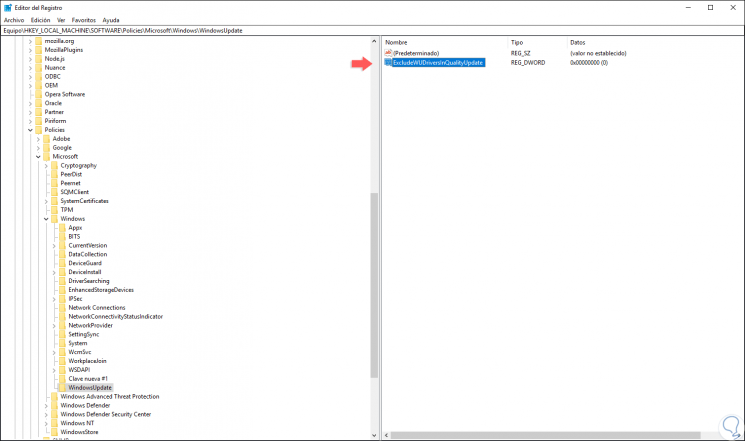
Task: Expand the WcmSvc key
Action: pyautogui.click(x=54, y=352)
